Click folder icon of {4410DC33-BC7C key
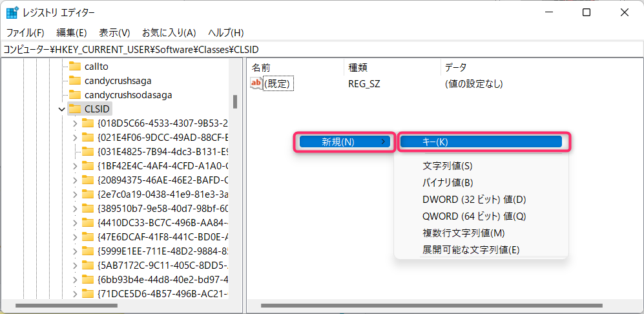The height and width of the screenshot is (314, 644). (88, 222)
